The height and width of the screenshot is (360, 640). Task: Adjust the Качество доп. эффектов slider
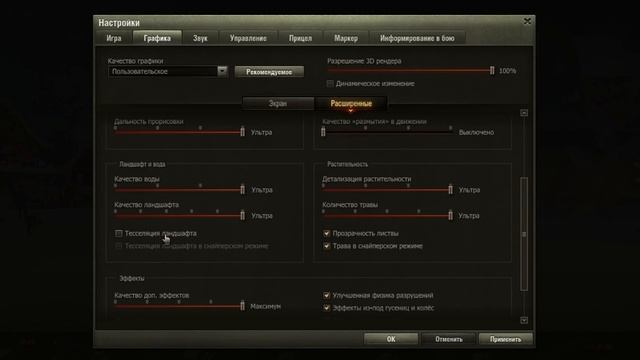(179, 306)
